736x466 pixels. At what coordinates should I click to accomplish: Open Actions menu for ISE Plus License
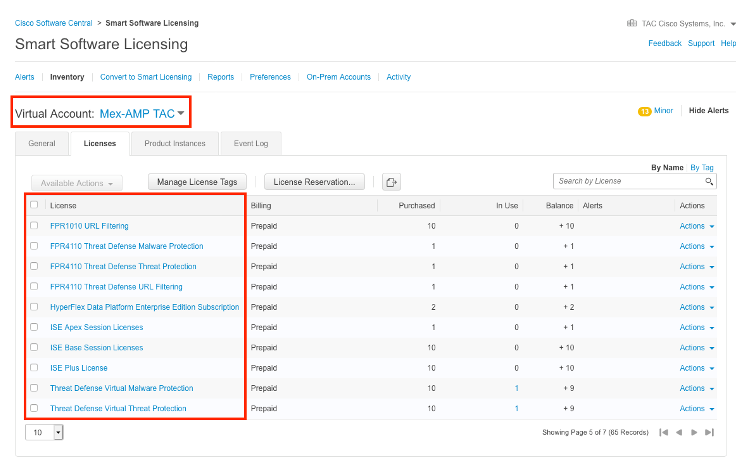click(697, 368)
